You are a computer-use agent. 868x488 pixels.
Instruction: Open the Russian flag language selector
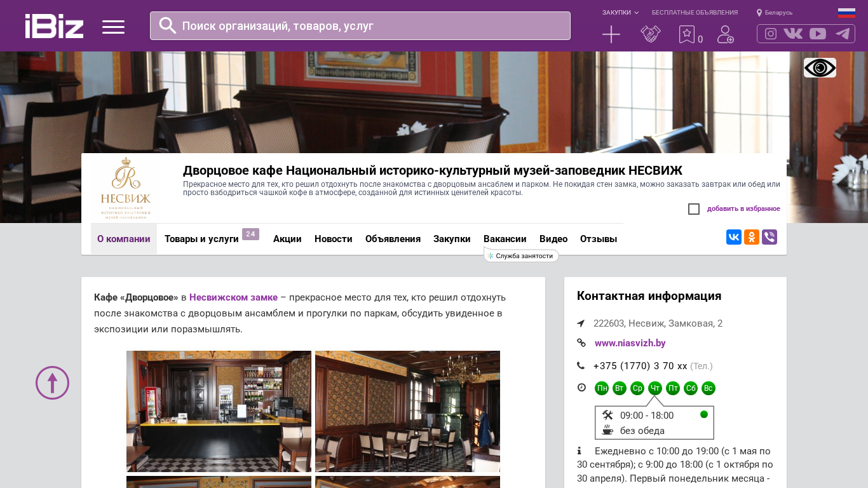point(846,13)
